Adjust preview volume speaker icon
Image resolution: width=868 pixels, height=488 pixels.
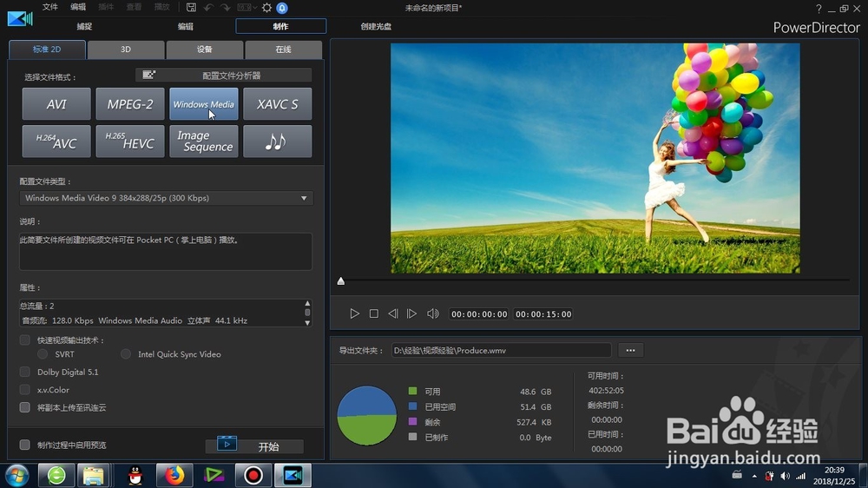tap(432, 313)
